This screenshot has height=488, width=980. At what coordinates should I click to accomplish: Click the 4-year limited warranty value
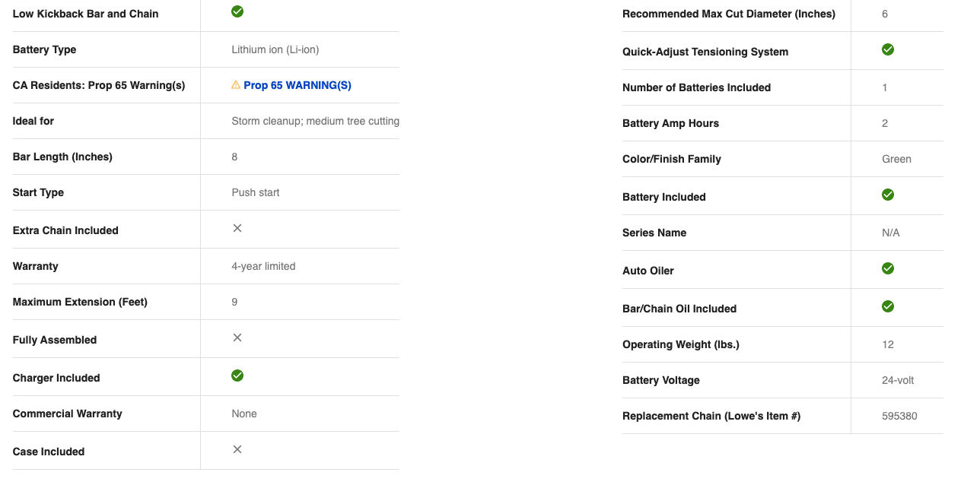[263, 266]
